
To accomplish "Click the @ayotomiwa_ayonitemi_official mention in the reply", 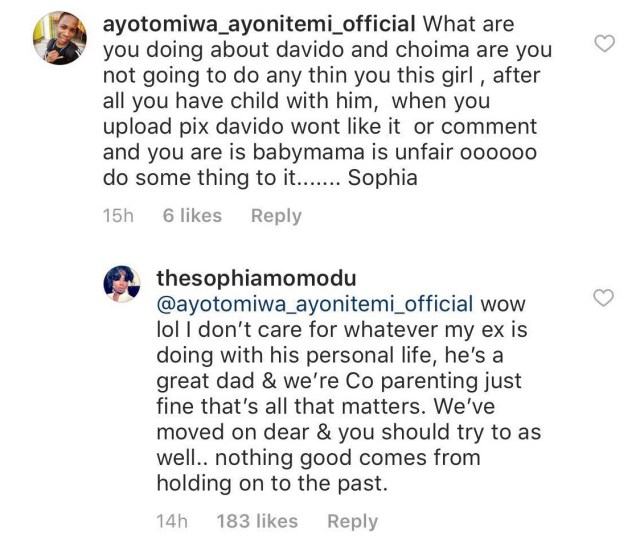I will (x=315, y=302).
